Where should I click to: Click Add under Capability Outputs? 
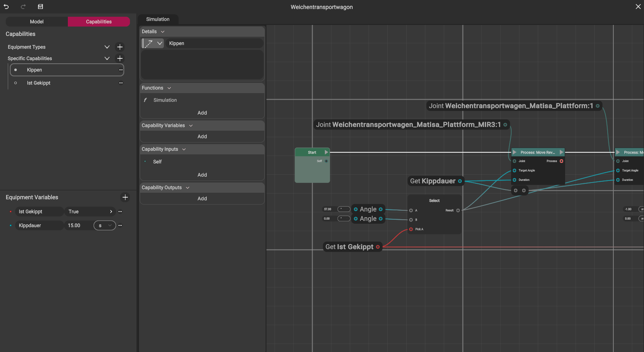[202, 198]
